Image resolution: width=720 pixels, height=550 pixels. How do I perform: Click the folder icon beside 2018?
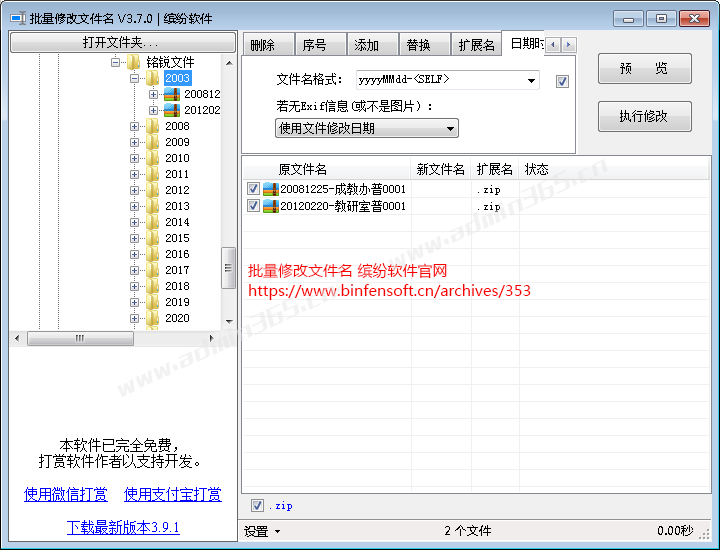[152, 286]
